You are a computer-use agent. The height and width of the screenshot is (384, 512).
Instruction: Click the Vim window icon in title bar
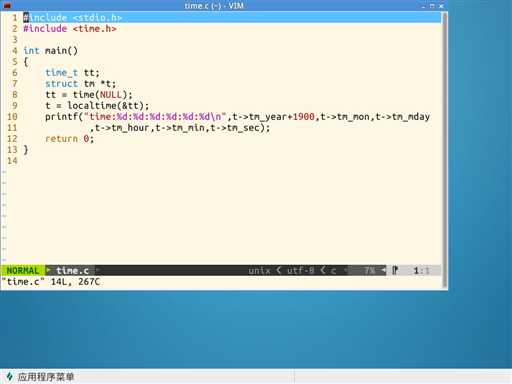7,6
